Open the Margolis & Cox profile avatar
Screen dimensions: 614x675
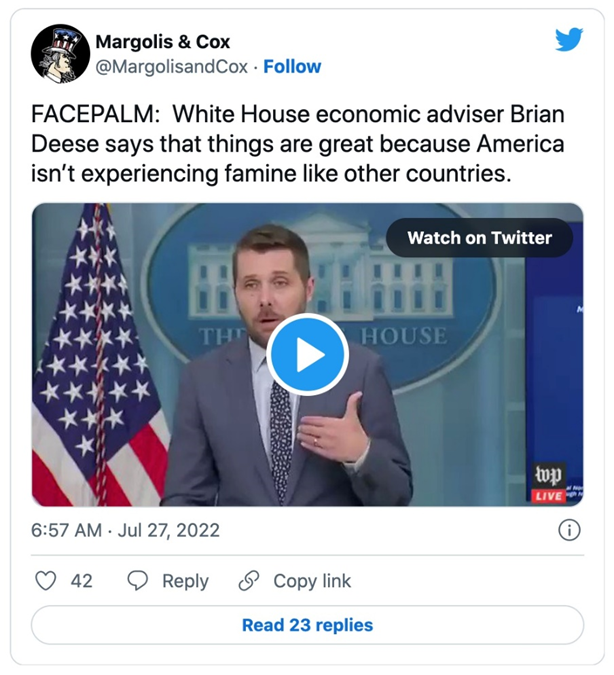(x=60, y=54)
